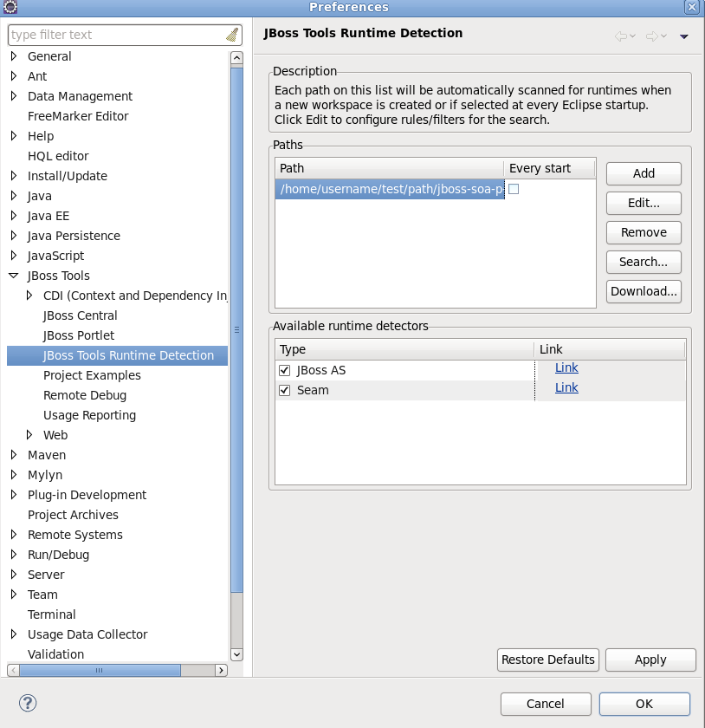Uncheck the JBoss AS runtime detector

[284, 371]
